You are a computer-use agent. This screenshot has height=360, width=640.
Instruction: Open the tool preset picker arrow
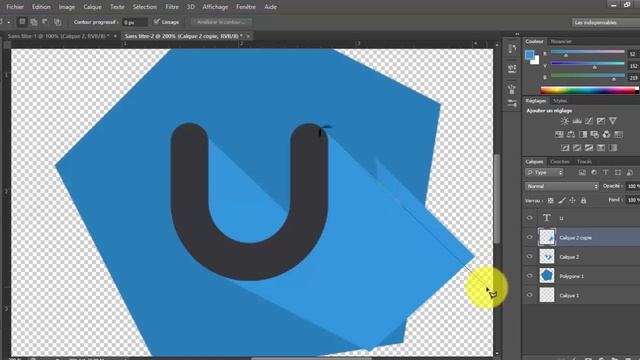click(x=9, y=22)
